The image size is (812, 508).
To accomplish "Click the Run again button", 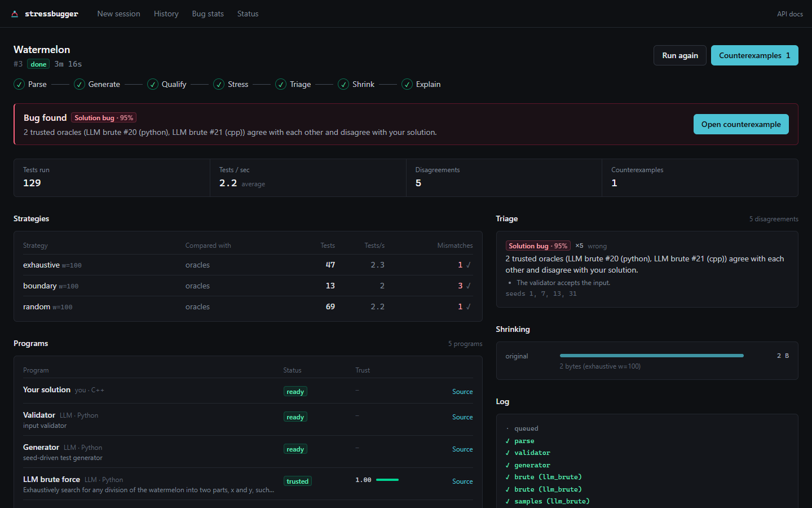I will click(x=680, y=55).
